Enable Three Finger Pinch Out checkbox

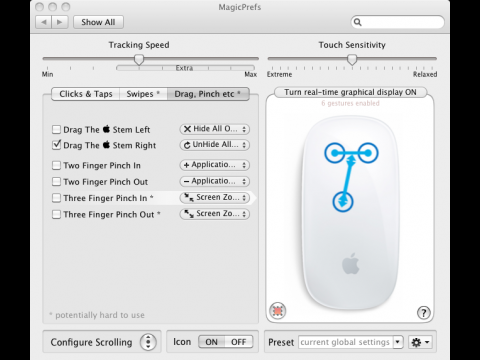tap(56, 214)
